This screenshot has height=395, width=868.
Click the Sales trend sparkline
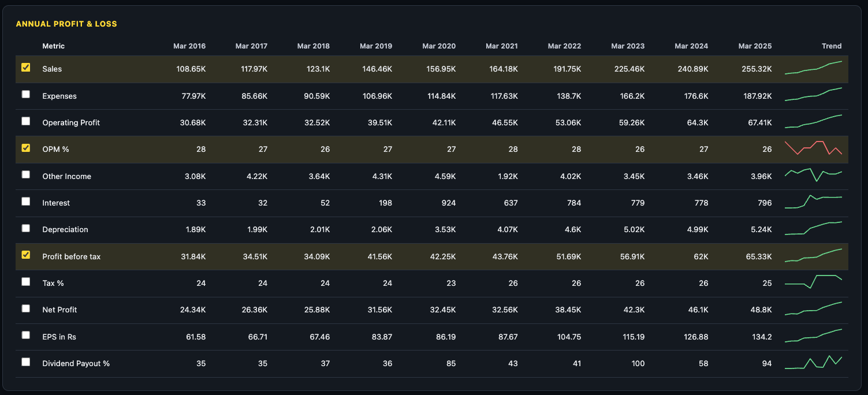[x=813, y=68]
